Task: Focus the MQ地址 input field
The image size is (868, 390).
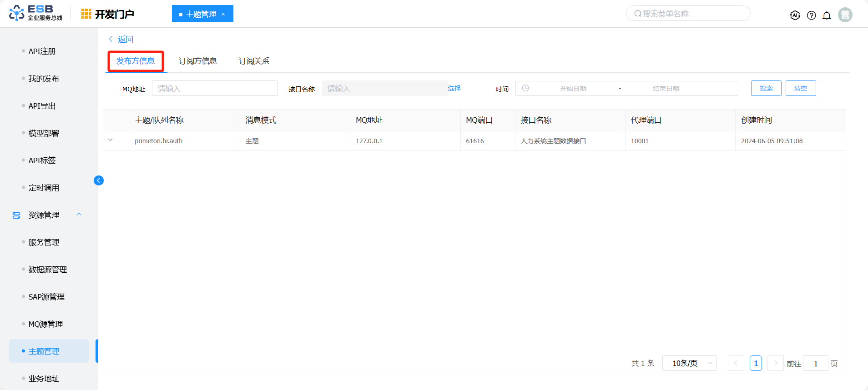Action: [x=215, y=88]
